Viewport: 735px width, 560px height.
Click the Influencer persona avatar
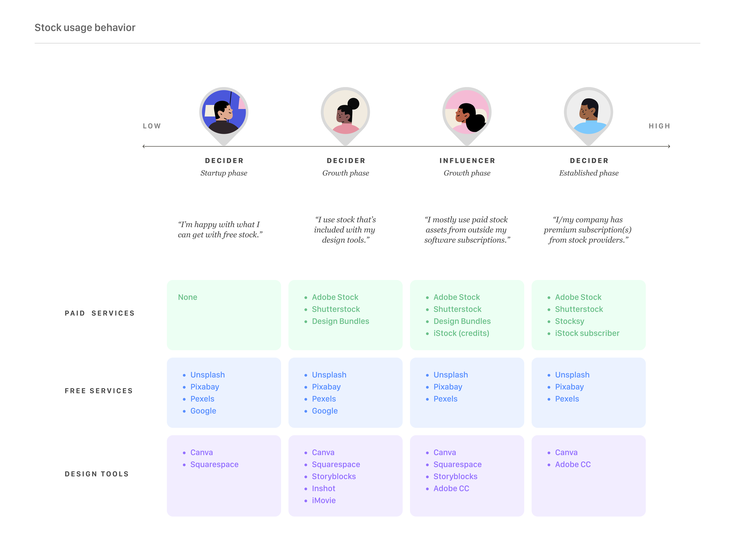tap(467, 112)
